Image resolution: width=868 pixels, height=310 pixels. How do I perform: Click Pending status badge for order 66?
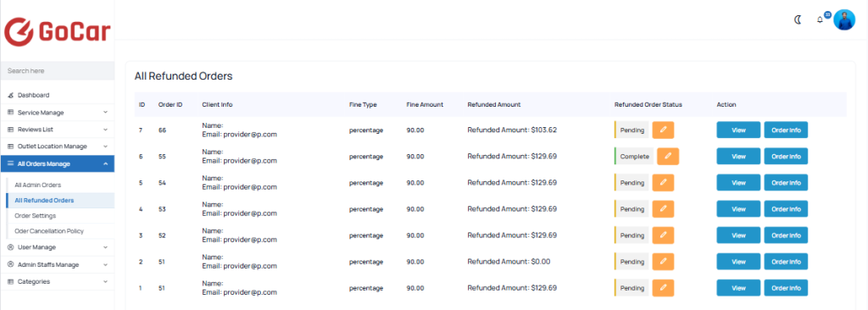[x=632, y=130]
